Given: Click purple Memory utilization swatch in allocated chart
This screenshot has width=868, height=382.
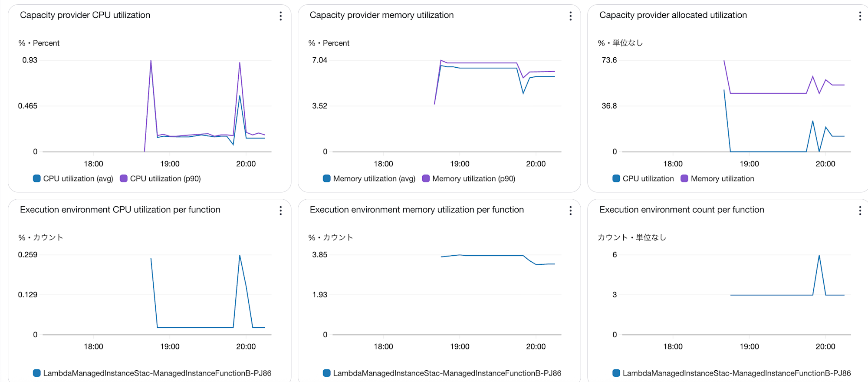Looking at the screenshot, I should [x=684, y=178].
